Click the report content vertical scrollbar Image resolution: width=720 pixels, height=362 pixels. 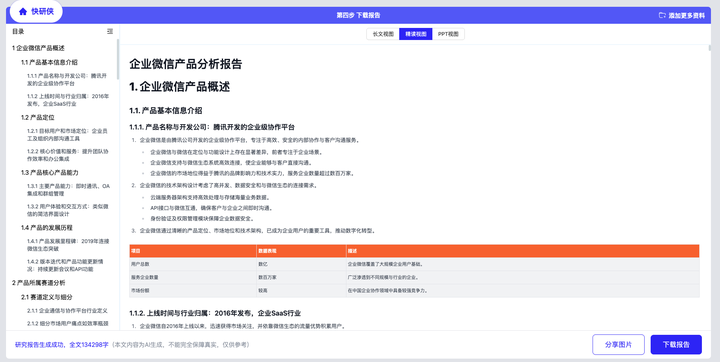[x=709, y=48]
